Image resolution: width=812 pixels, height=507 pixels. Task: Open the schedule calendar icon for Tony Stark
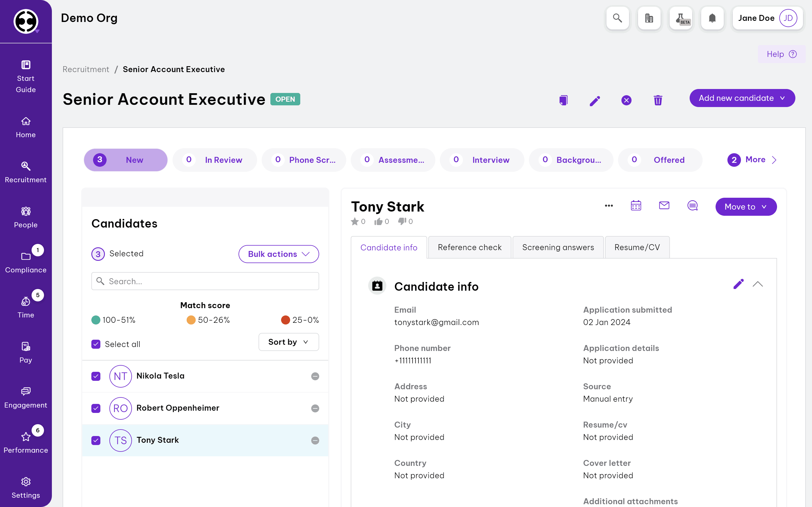[636, 206]
